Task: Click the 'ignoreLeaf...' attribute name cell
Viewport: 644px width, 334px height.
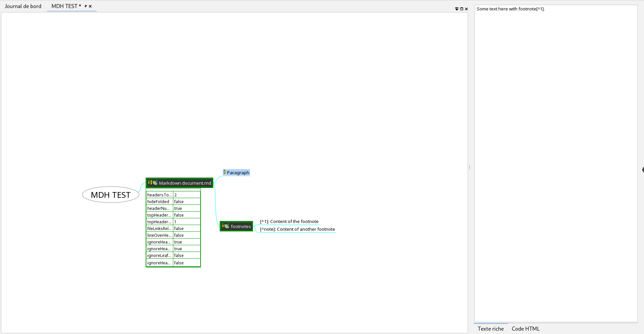Action: pos(159,255)
